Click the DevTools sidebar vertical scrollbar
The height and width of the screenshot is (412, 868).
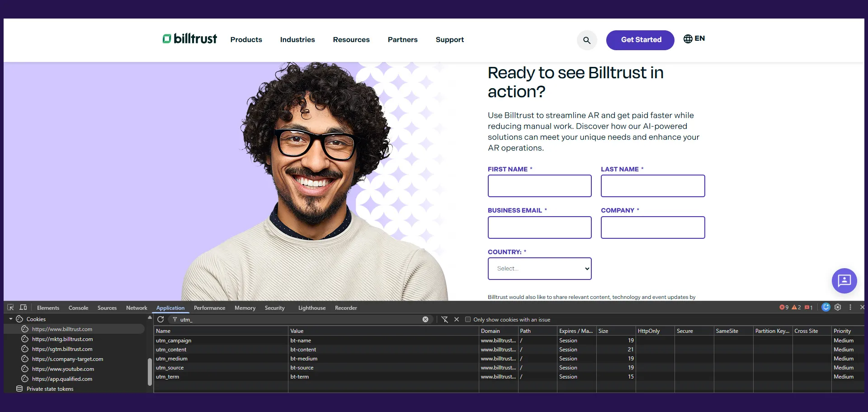(x=150, y=372)
